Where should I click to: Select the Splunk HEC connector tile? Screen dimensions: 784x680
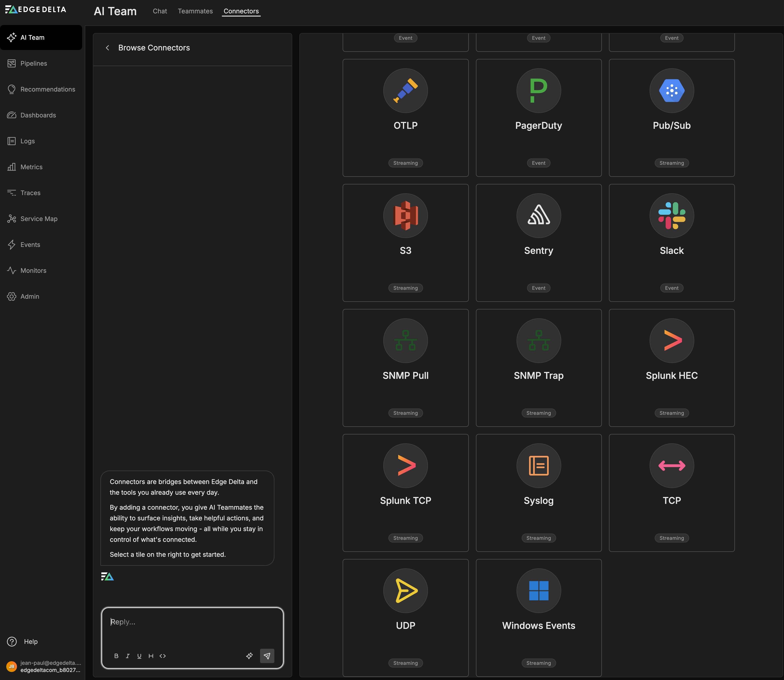click(671, 367)
